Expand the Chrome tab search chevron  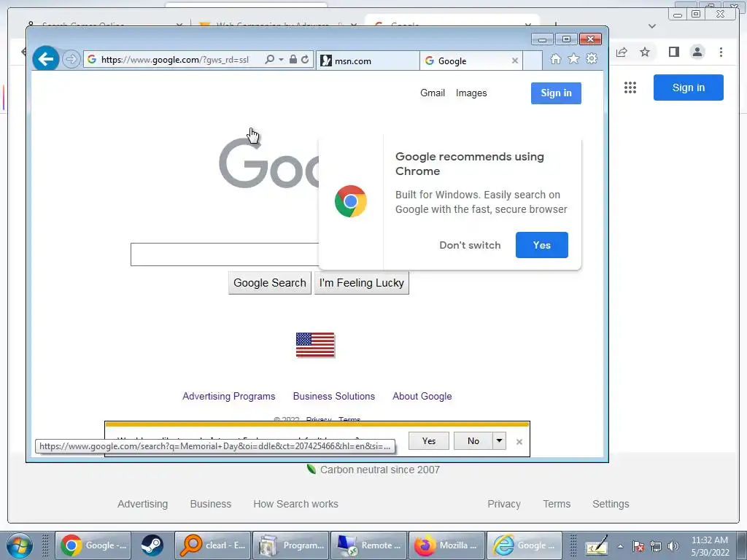pyautogui.click(x=652, y=26)
